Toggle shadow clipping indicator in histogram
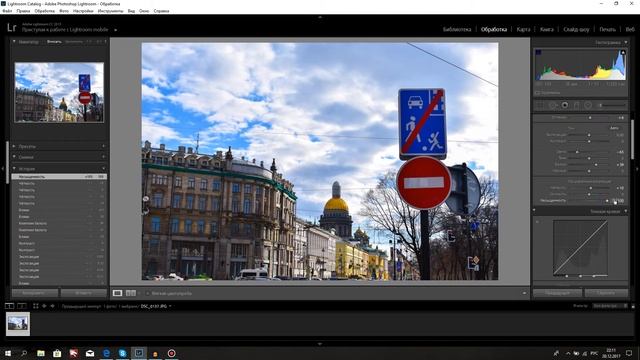The width and height of the screenshot is (640, 360). click(538, 52)
